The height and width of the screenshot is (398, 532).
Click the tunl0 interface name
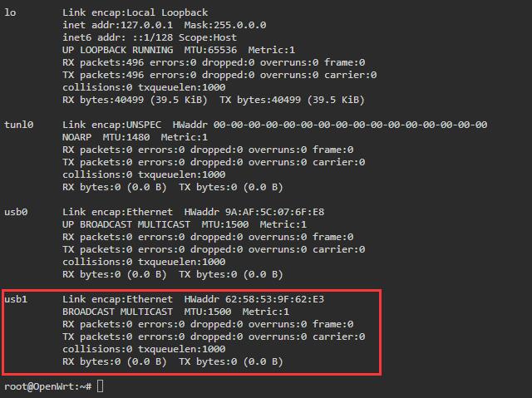18,125
